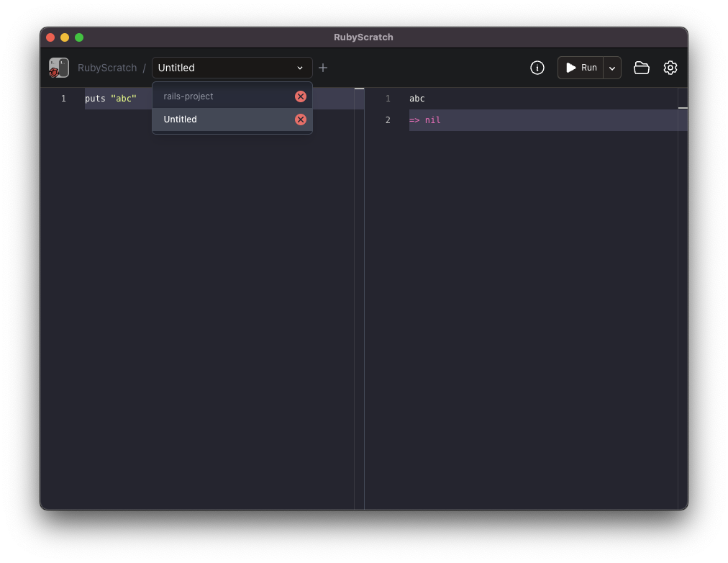Click line number 1 in editor gutter

(63, 99)
